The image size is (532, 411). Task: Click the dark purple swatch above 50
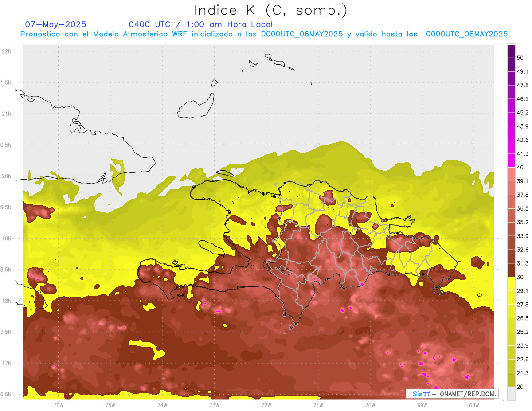pos(511,51)
